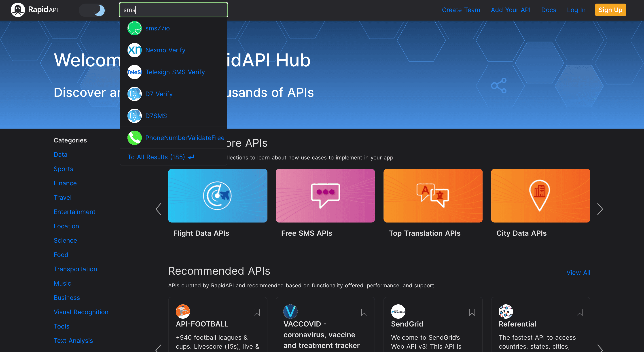
Task: Bookmark the VACCOVID card
Action: (364, 312)
